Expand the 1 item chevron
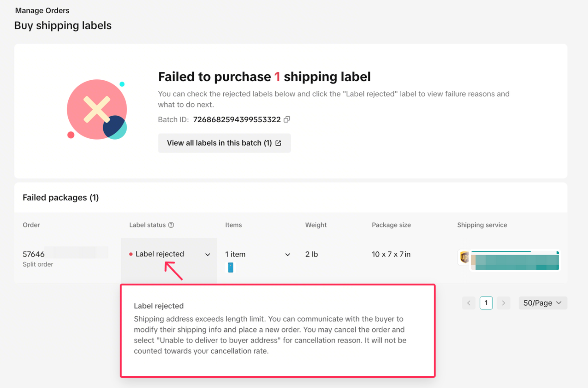Screen dimensions: 588x388 (288, 254)
